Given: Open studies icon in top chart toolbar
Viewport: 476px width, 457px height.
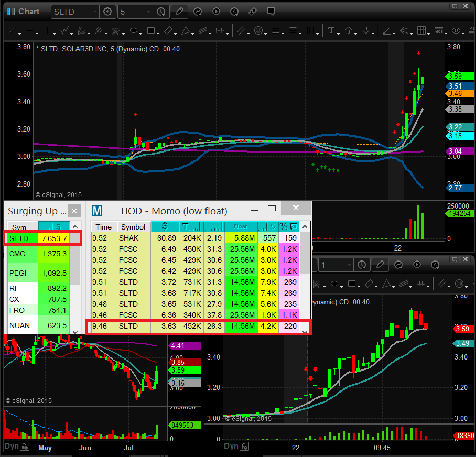Looking at the screenshot, I should (x=198, y=12).
